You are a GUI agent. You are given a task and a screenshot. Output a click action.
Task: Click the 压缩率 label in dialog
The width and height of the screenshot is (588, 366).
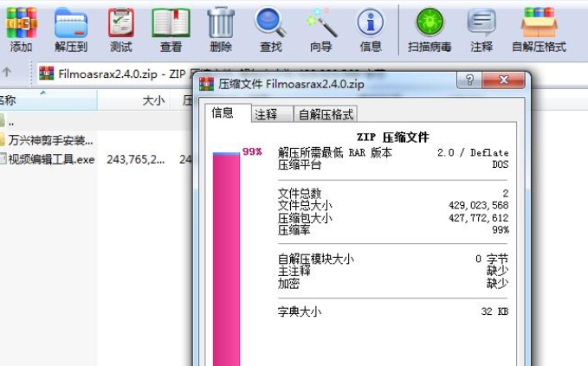[294, 230]
